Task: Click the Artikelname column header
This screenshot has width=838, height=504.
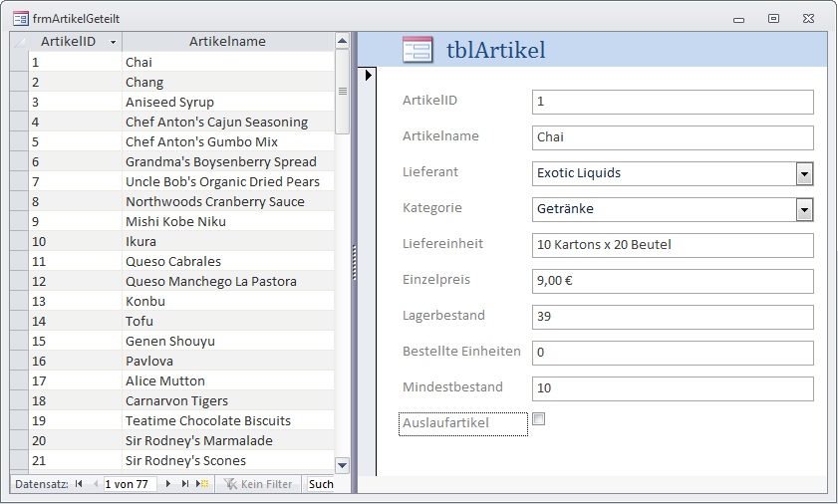Action: (x=227, y=42)
